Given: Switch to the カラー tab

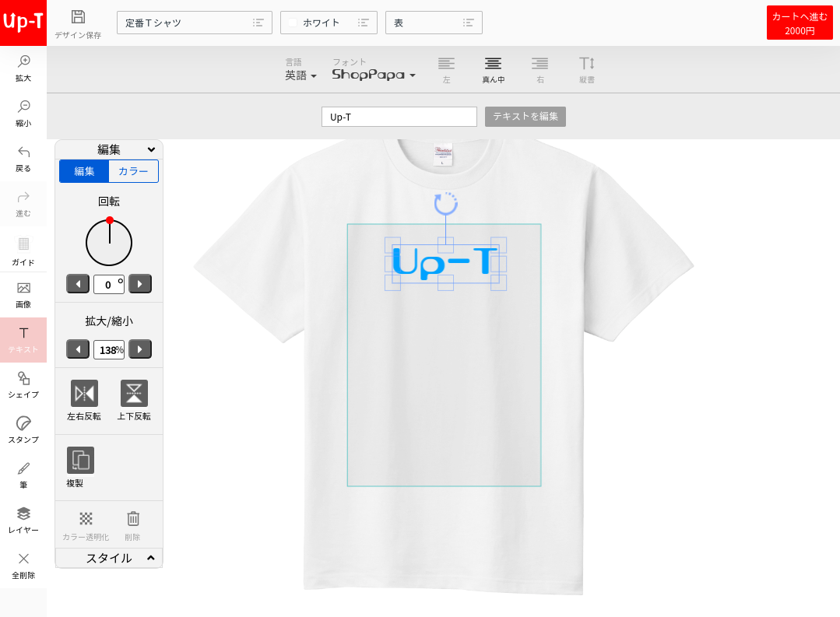Looking at the screenshot, I should click(132, 171).
